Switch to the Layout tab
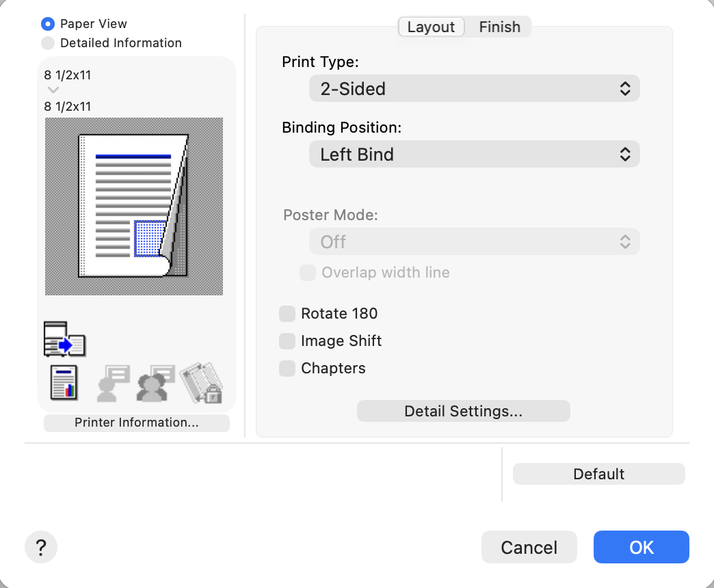Screen dimensions: 714x588 [432, 27]
